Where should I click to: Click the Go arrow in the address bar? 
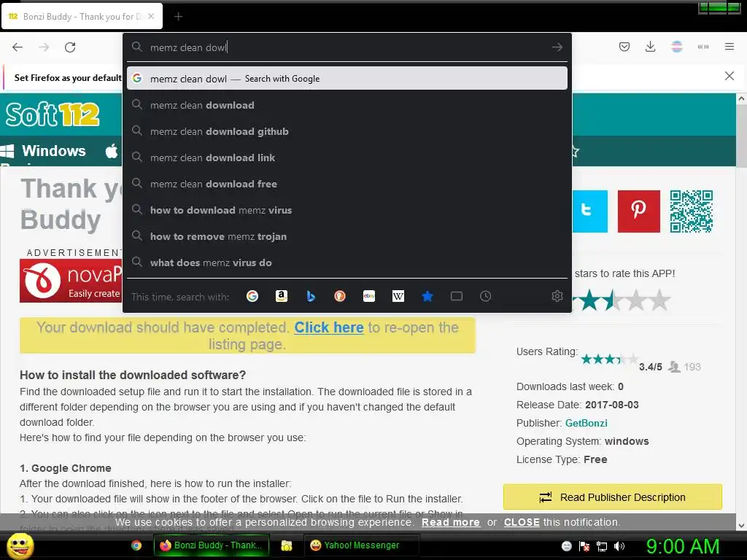557,47
